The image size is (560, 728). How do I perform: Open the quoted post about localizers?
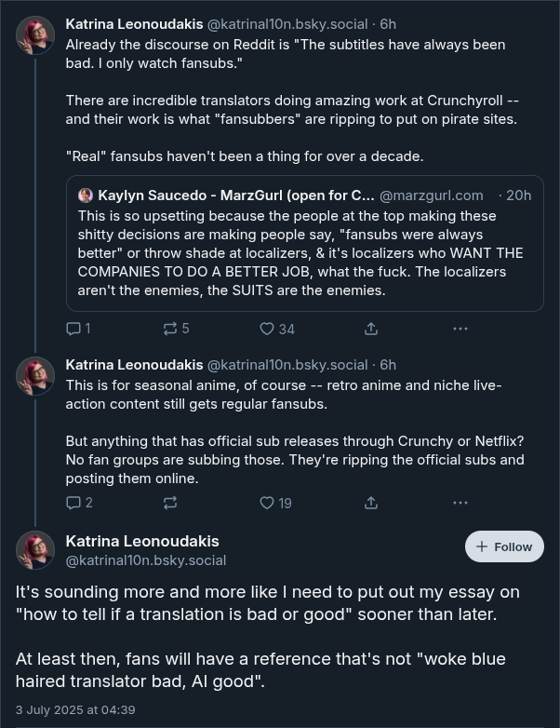305,243
